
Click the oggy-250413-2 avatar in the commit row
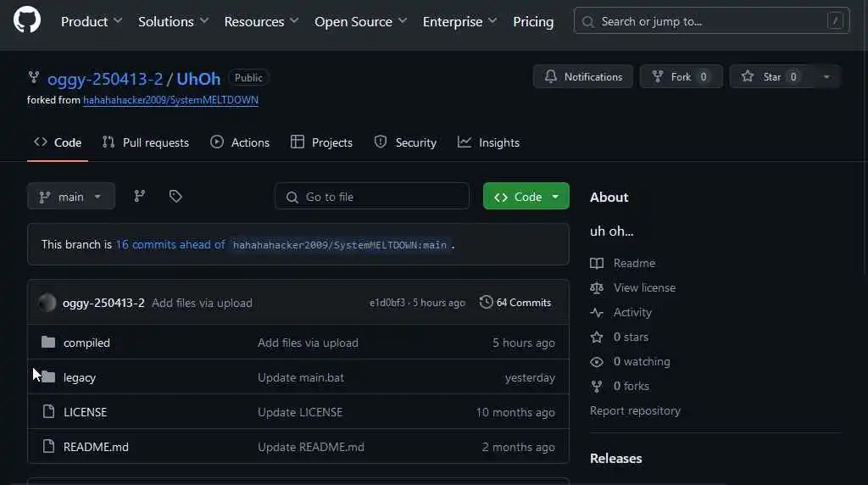[47, 303]
